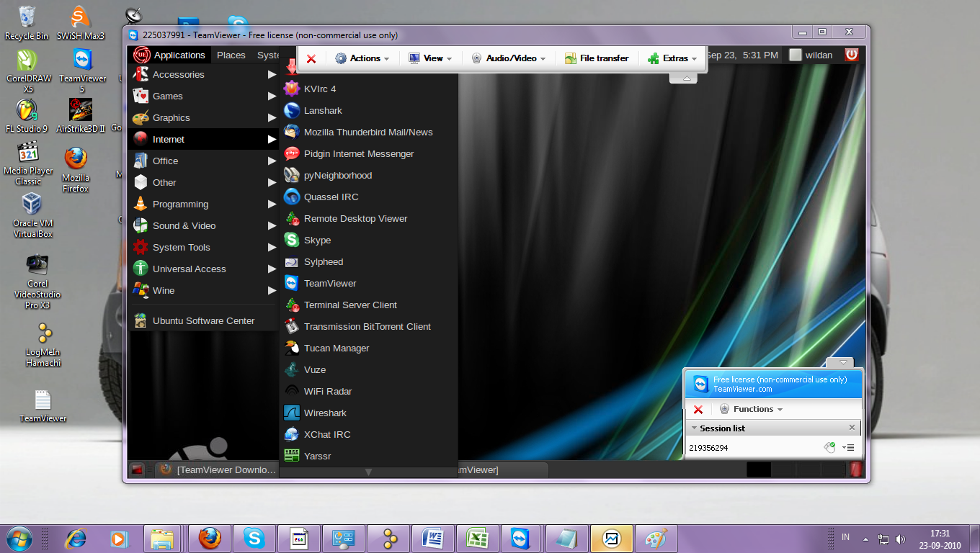Click the show-desktop icon in Ubuntu's bottom panel

click(x=136, y=469)
